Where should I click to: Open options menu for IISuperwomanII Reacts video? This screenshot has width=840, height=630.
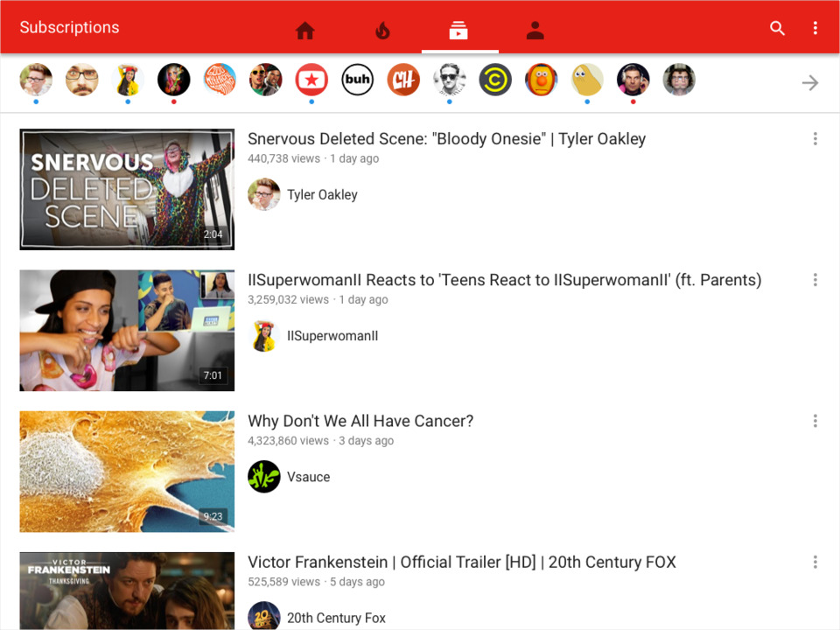(x=815, y=280)
